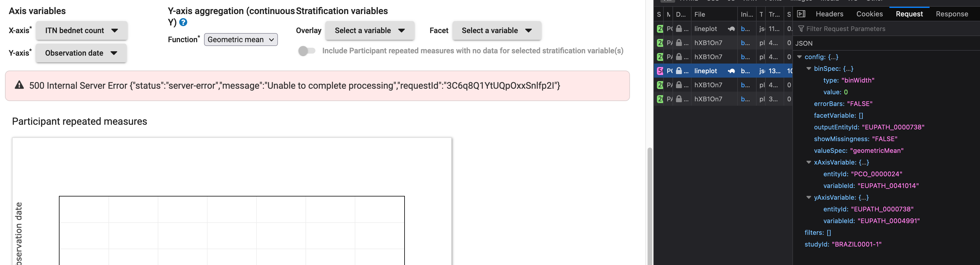Click the funnel filter icon in request parameters
The height and width of the screenshot is (265, 980).
pos(801,29)
